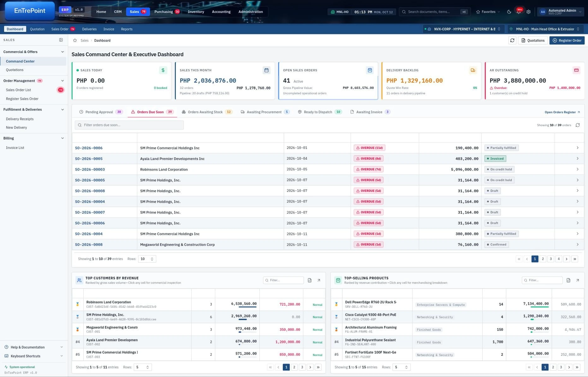Open the Purchasing menu
The image size is (588, 377).
pos(167,12)
